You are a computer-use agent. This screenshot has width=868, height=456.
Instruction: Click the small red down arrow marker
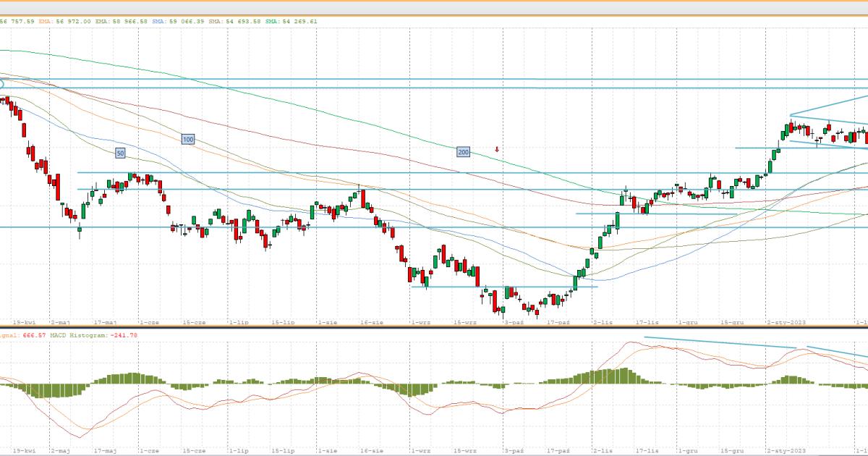point(497,150)
